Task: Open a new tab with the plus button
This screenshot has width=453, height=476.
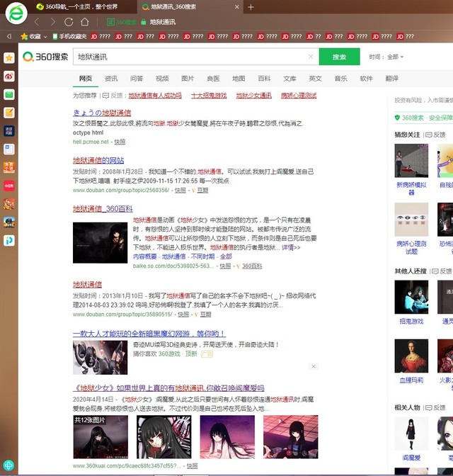Action: tap(251, 6)
